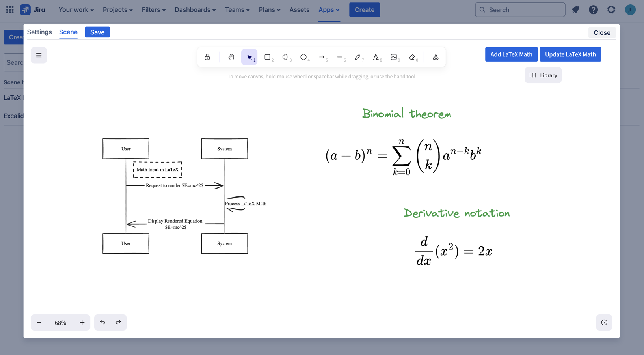
Task: Open the Assets menu item
Action: pos(300,10)
